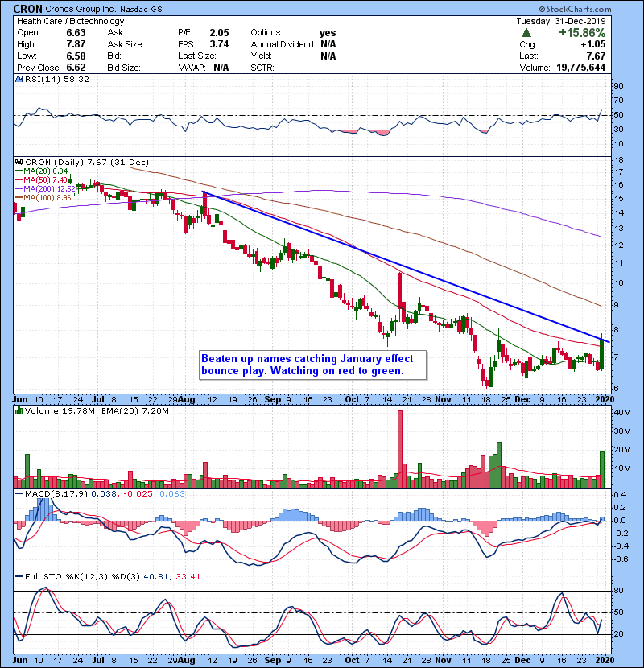
Task: Select the Prev Close value 6.62
Action: 76,68
